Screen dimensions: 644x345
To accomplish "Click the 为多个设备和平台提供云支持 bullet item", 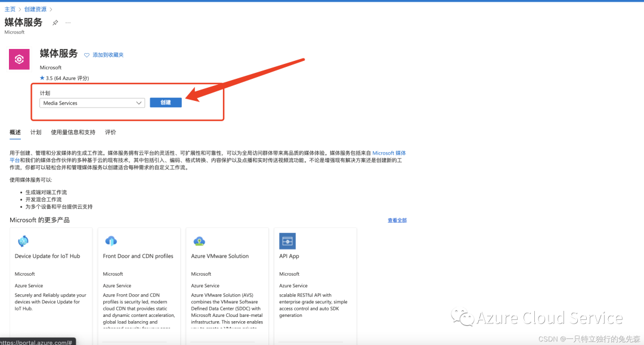I will pyautogui.click(x=58, y=207).
